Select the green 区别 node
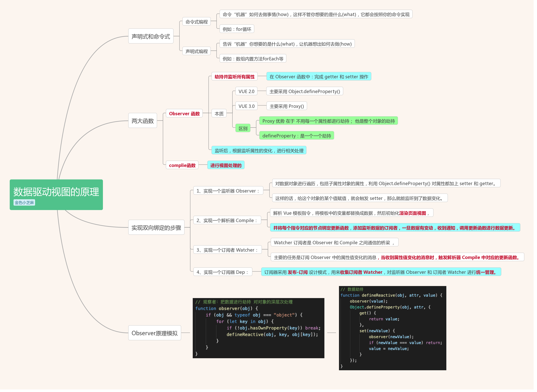537x392 pixels. pyautogui.click(x=243, y=128)
